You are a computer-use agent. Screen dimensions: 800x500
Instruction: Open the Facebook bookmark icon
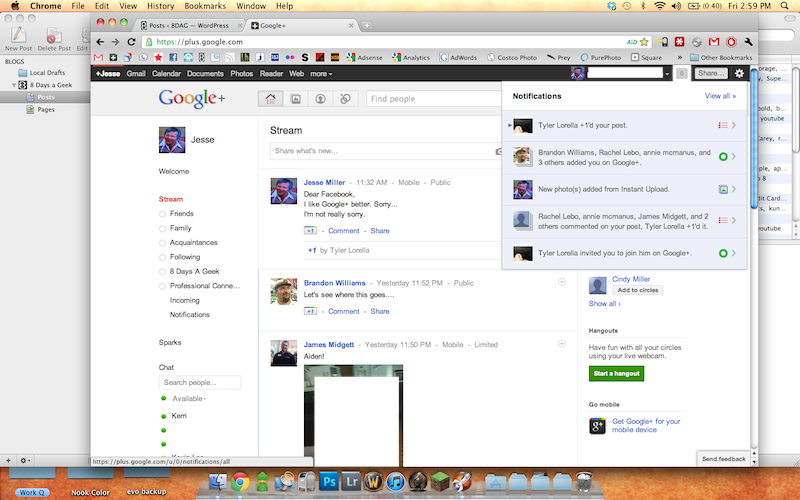[x=173, y=58]
